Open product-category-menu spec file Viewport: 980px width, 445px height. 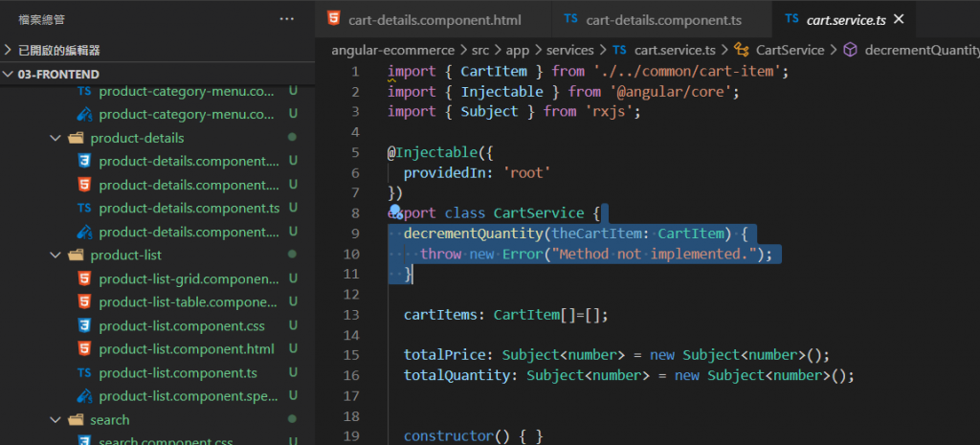click(187, 115)
